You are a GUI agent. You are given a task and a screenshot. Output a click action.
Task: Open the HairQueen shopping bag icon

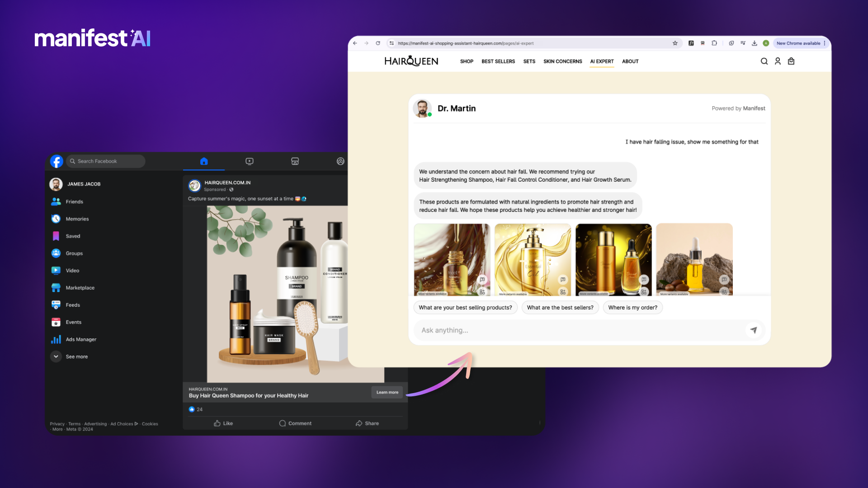pyautogui.click(x=791, y=61)
